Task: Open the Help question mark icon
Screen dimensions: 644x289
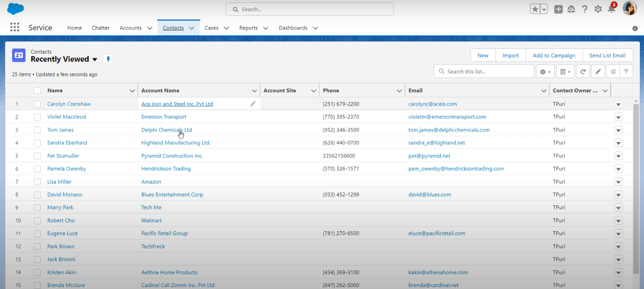Action: tap(584, 9)
